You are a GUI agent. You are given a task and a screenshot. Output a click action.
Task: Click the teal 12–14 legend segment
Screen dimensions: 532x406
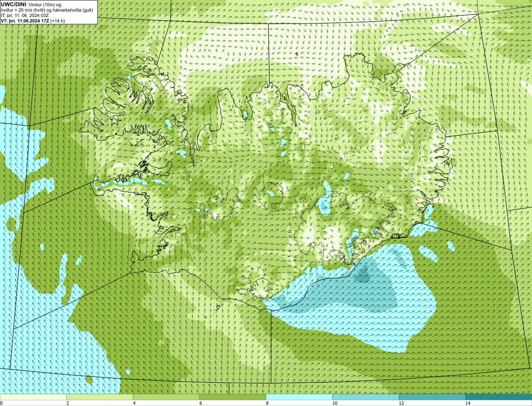click(432, 397)
